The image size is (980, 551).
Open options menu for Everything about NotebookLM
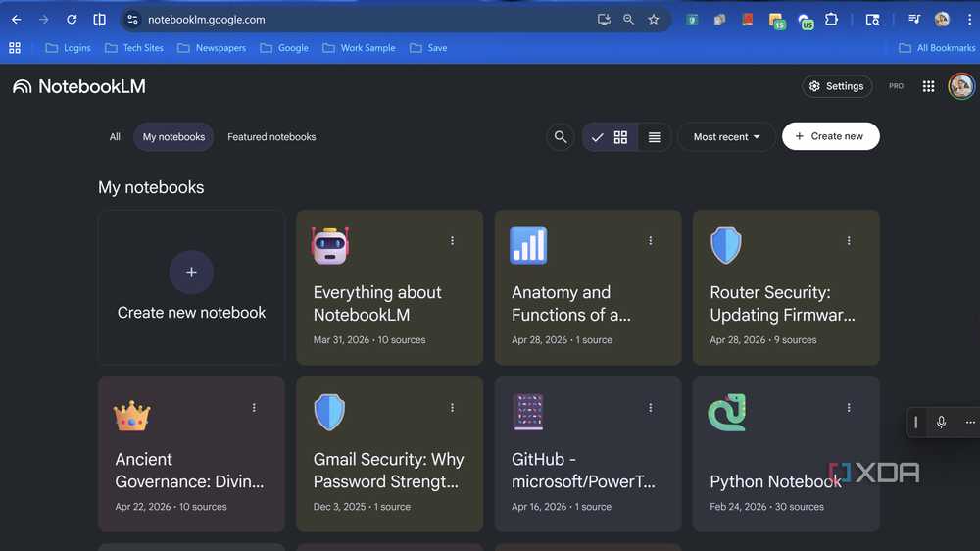point(452,241)
